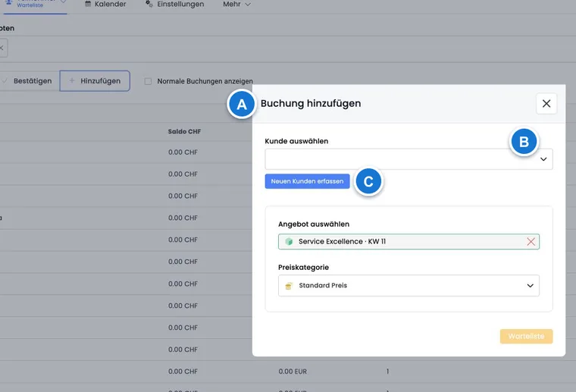Toggle Normale Buchungen anzeigen checkbox
The image size is (576, 392).
tap(148, 81)
